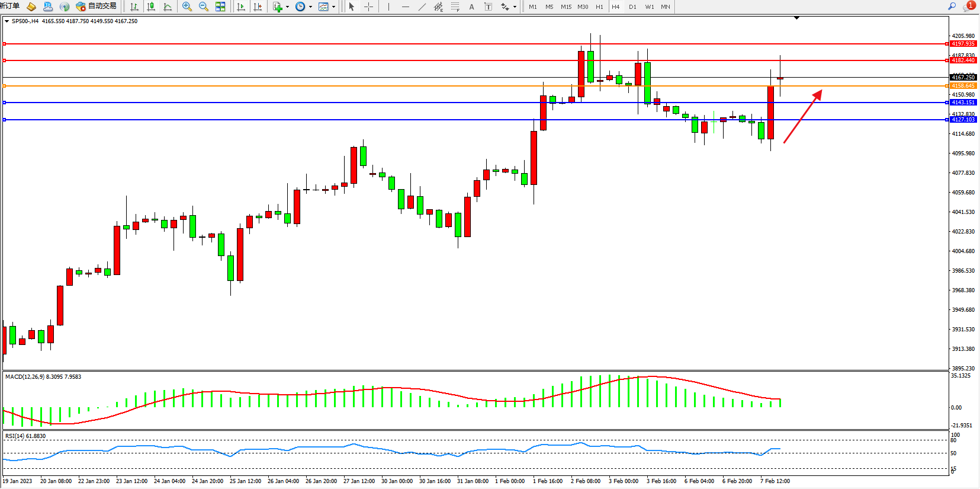980x489 pixels.
Task: Toggle the chart auto scroll button
Action: pos(241,7)
